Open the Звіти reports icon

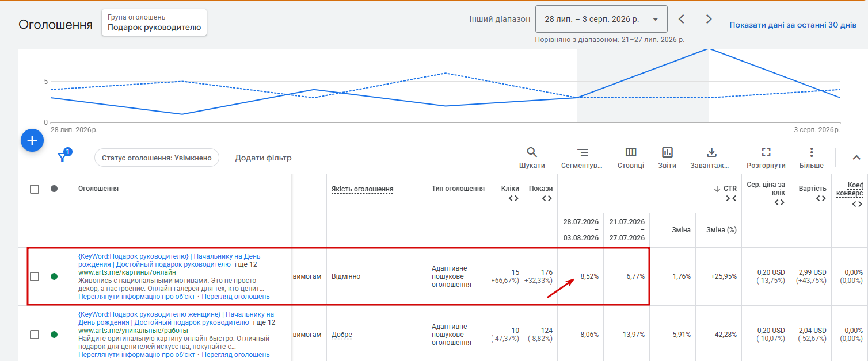668,158
